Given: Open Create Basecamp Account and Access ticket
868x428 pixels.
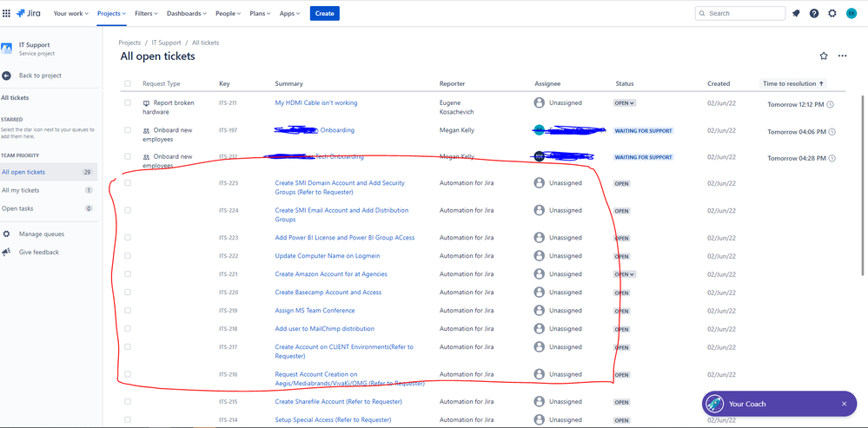Looking at the screenshot, I should (x=328, y=292).
